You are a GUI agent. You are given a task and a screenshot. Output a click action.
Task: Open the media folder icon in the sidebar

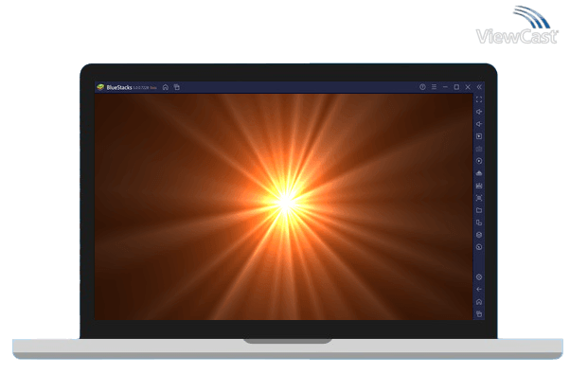(479, 210)
